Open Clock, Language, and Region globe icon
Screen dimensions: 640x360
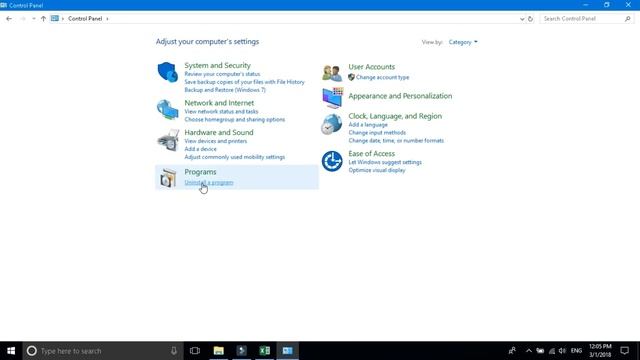click(x=331, y=124)
